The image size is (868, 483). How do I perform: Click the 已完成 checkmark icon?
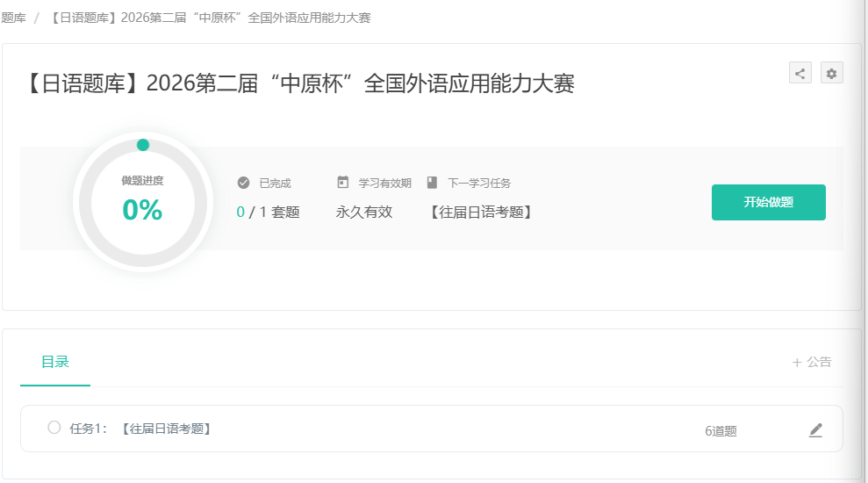pos(243,183)
